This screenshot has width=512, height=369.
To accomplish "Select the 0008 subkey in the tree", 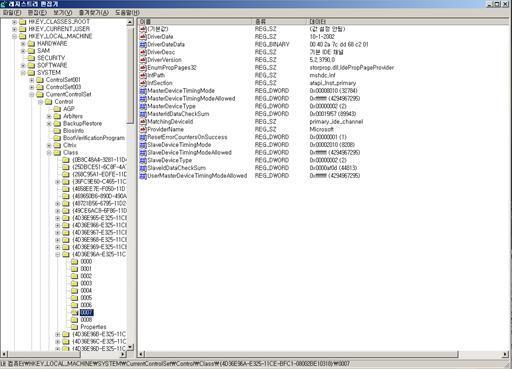I will point(86,320).
